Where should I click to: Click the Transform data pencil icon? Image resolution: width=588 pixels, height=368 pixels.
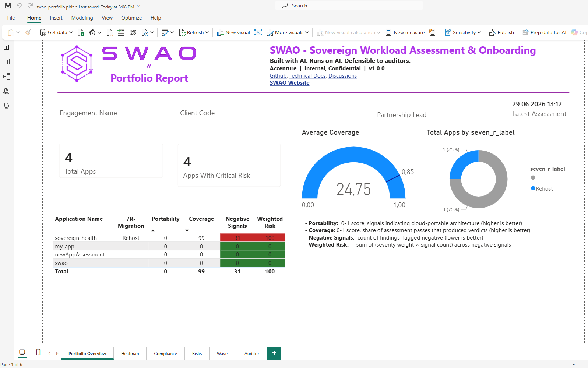(x=165, y=32)
